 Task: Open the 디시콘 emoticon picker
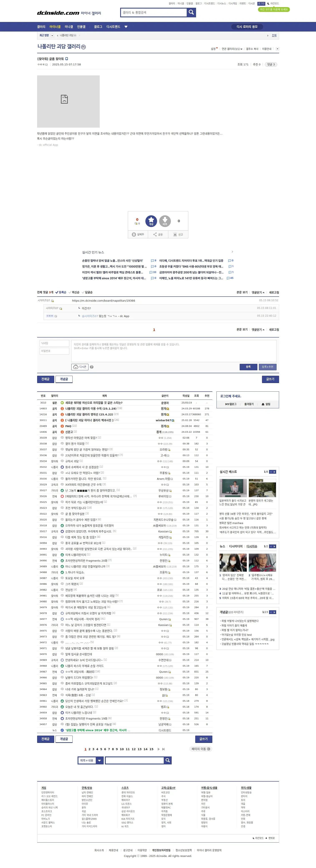(80, 367)
